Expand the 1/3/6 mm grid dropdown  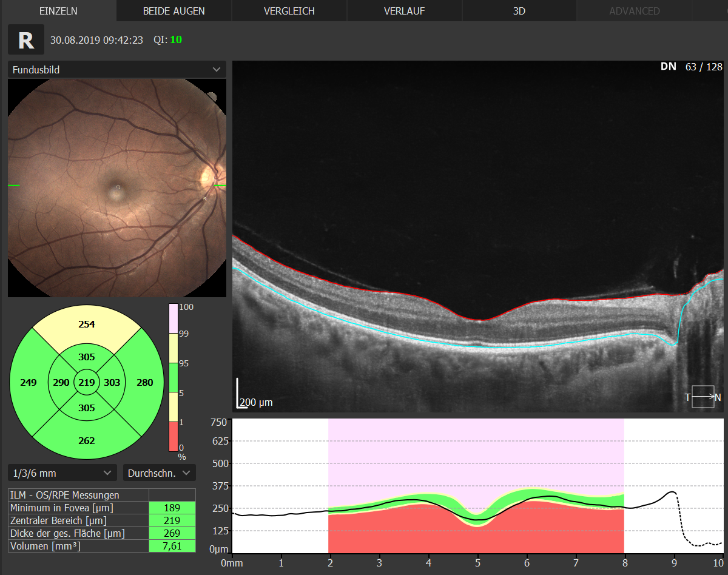(x=62, y=472)
